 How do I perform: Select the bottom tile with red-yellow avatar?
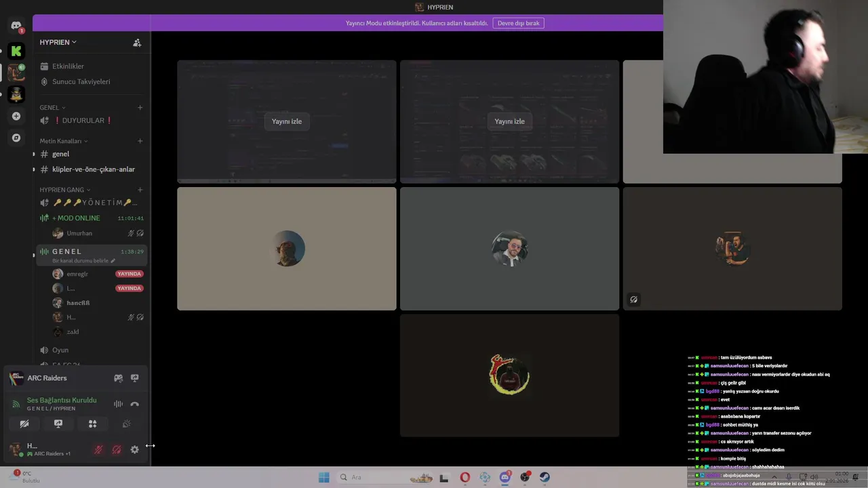[x=509, y=375]
